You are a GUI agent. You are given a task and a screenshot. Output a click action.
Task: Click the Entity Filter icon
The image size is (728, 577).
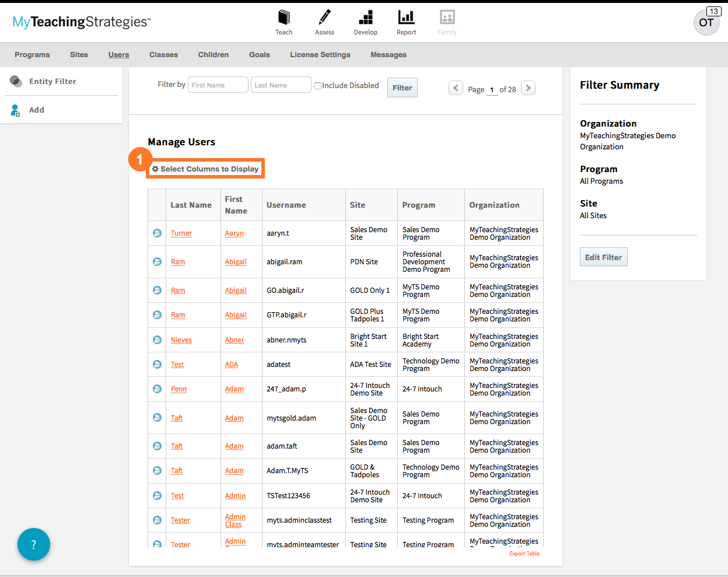[x=15, y=81]
